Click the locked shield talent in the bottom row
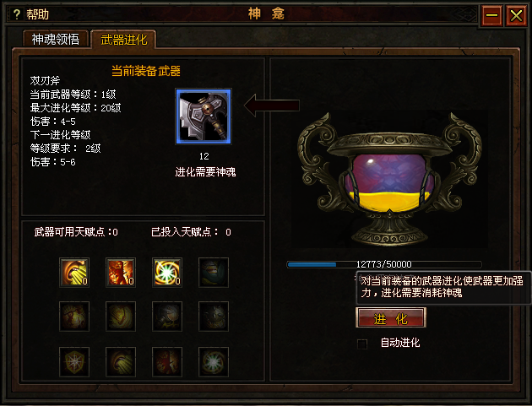The width and height of the screenshot is (532, 406). (74, 362)
